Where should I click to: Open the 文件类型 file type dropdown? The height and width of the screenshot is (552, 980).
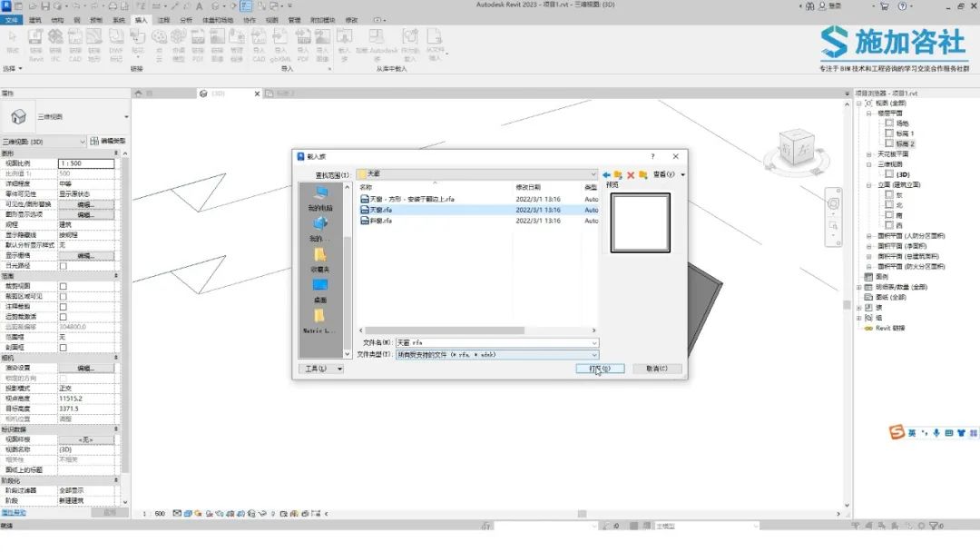[593, 354]
